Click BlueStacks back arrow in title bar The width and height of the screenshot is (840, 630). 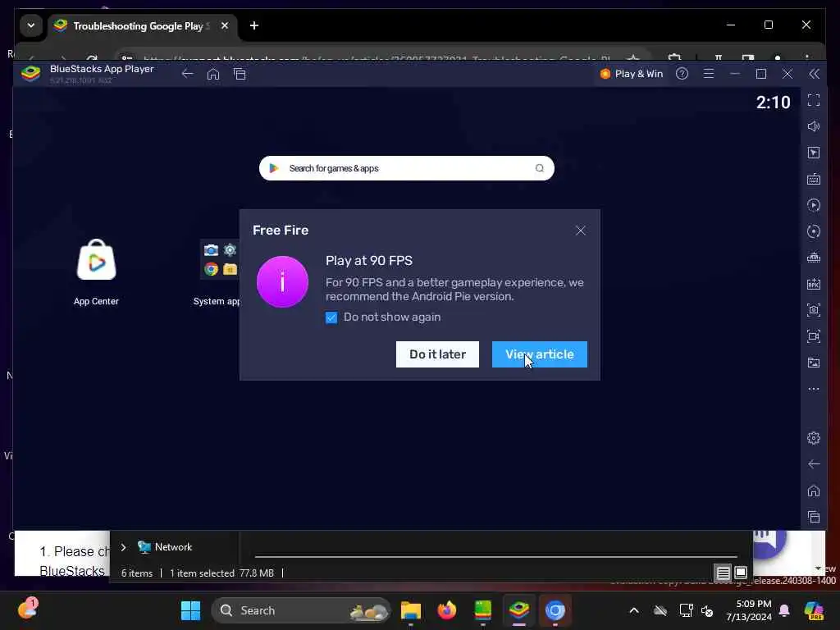[x=187, y=74]
